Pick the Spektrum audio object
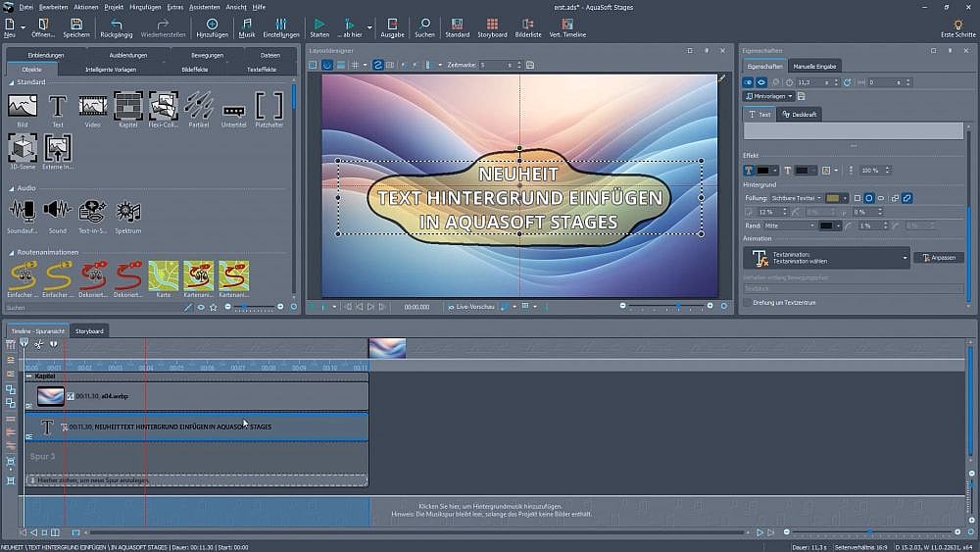980x552 pixels. coord(128,213)
